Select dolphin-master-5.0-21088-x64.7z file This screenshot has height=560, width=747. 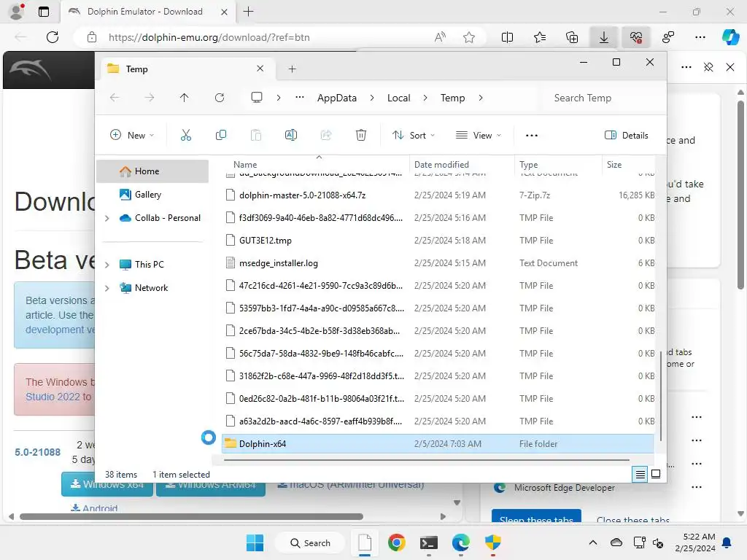coord(438,195)
